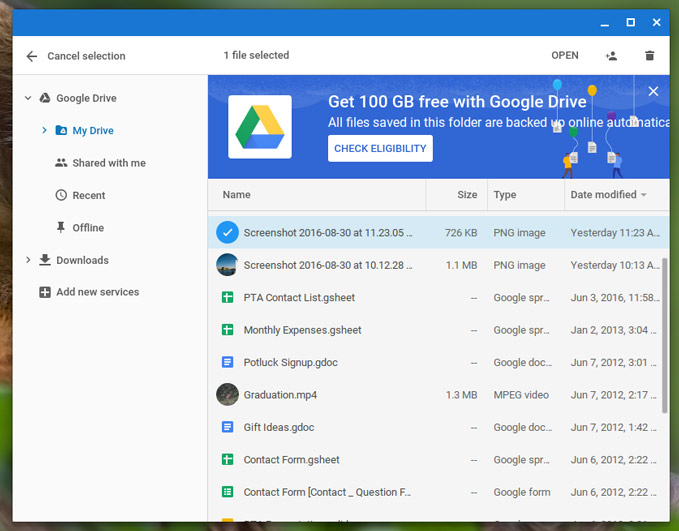
Task: Click the Google Drive label in sidebar
Action: (x=86, y=98)
